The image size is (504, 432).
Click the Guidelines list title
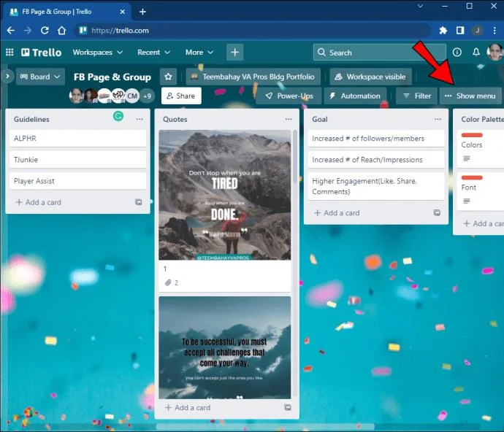coord(31,119)
